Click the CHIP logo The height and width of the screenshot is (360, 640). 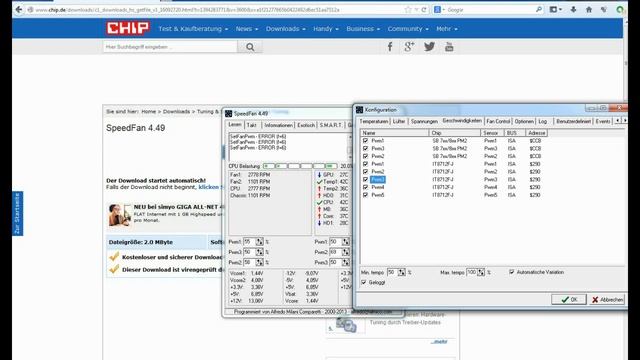pyautogui.click(x=128, y=28)
